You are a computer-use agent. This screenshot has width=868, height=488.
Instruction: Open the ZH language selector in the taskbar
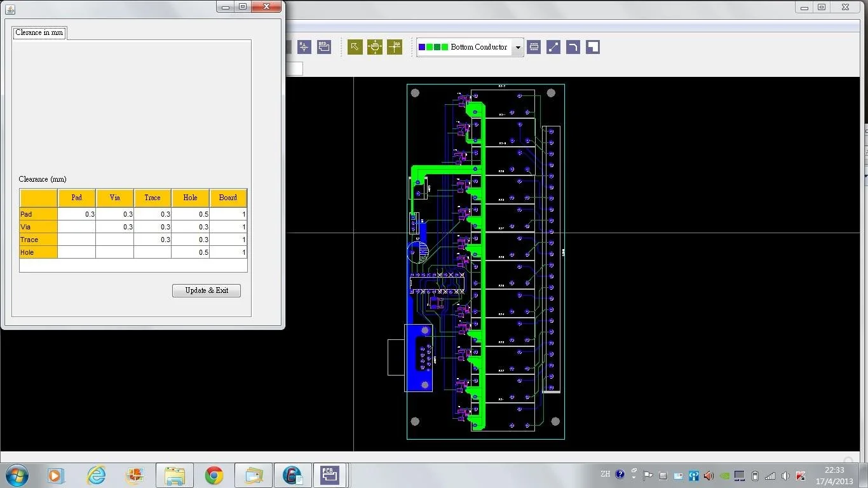click(605, 474)
